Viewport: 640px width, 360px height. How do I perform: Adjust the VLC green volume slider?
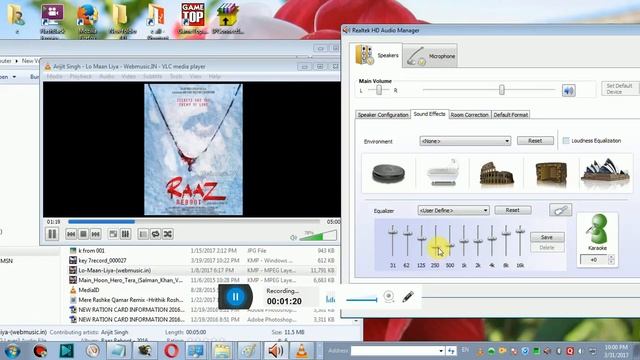pyautogui.click(x=318, y=236)
